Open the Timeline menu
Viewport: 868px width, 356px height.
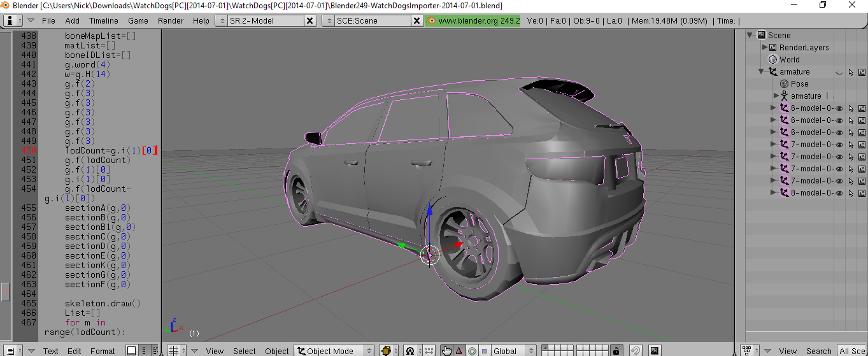point(103,20)
